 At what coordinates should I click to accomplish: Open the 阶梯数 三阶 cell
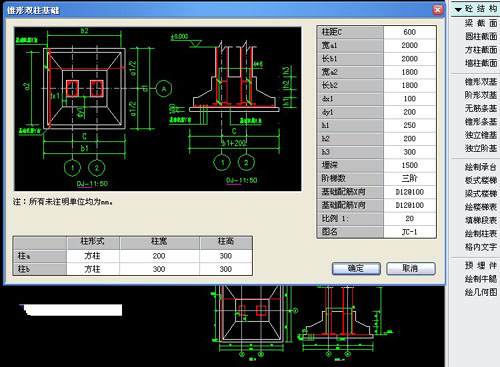click(x=410, y=178)
